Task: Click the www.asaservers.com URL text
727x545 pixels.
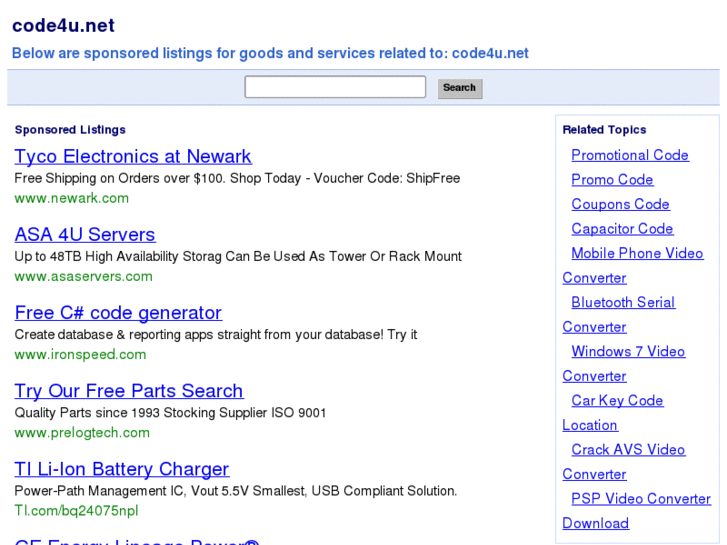Action: click(83, 276)
